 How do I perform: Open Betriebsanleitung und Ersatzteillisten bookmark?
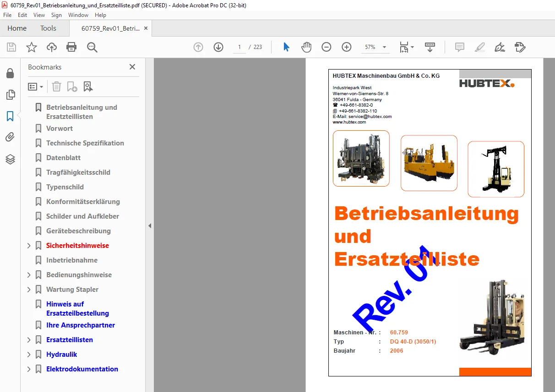[x=82, y=112]
